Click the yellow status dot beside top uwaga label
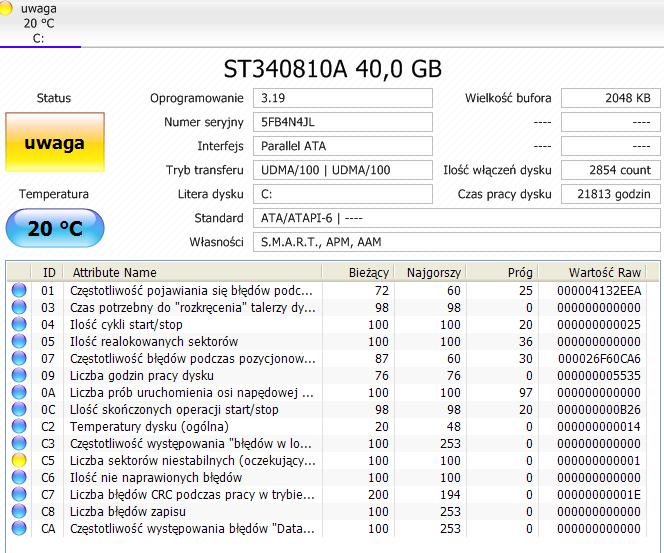The image size is (664, 553). coord(5,8)
